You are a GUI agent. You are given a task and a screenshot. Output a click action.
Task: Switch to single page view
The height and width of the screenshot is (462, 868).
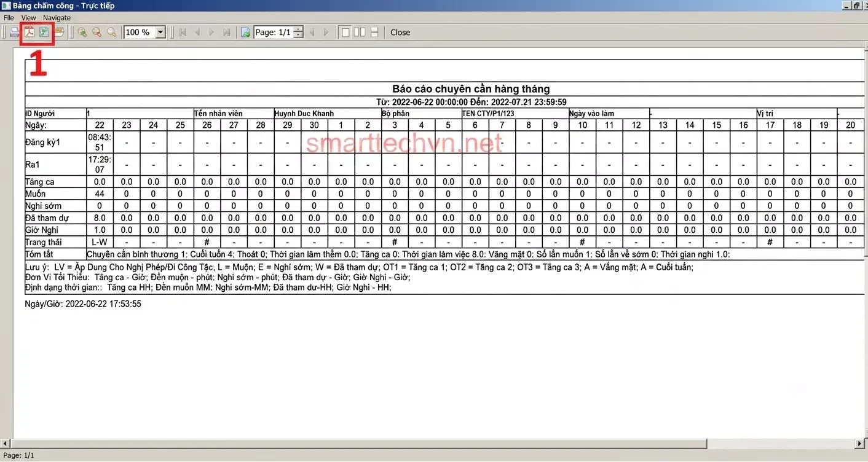click(x=345, y=33)
